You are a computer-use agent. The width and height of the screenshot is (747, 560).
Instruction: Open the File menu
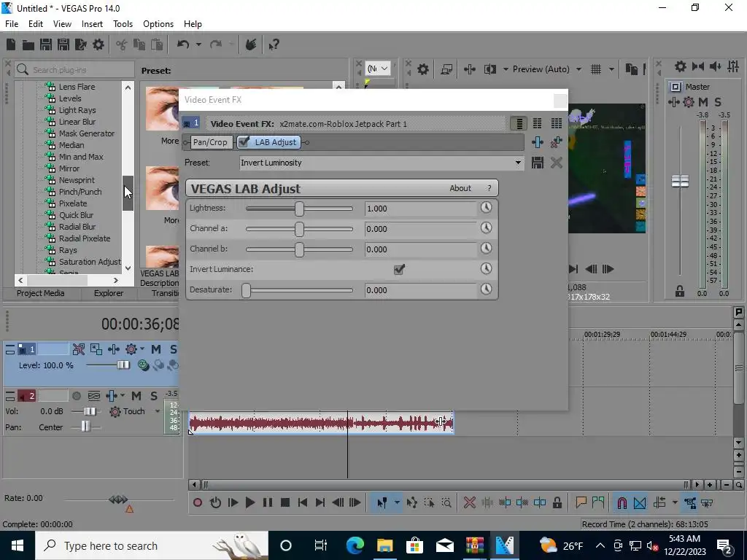(12, 24)
